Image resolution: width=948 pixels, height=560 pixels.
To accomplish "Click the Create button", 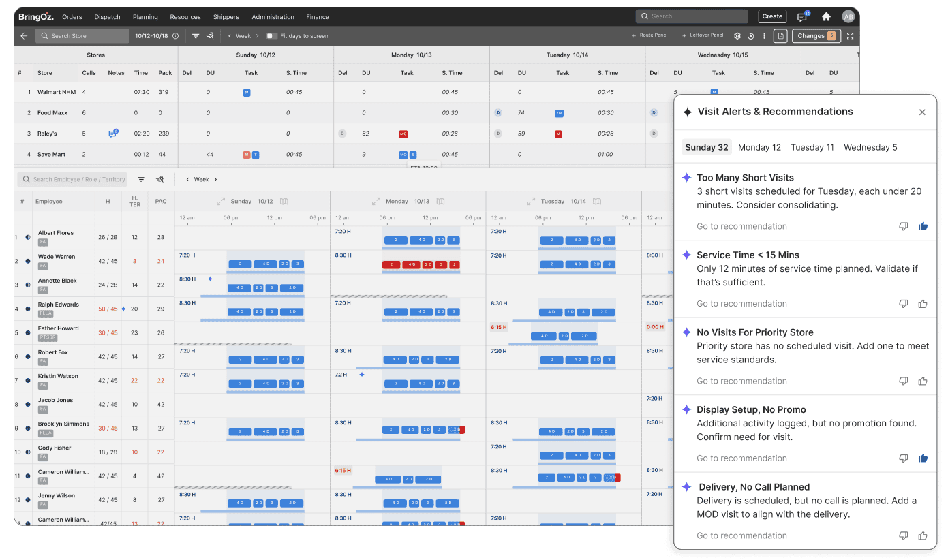I will tap(772, 16).
